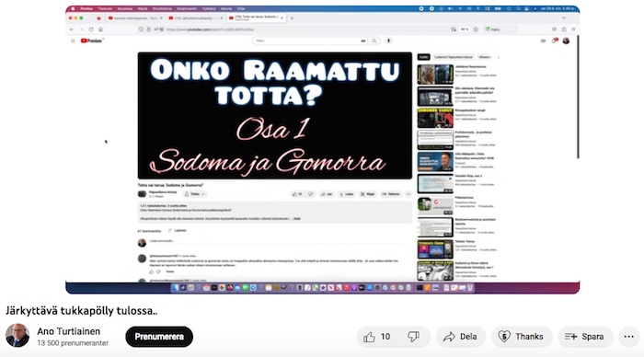This screenshot has width=644, height=357.
Task: Open Firefox menu in the recorded menu bar
Action: 86,8
